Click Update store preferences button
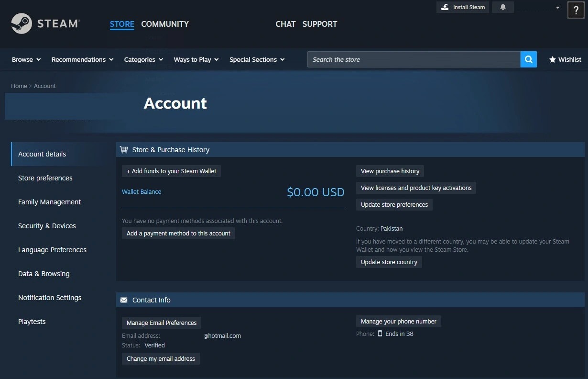The height and width of the screenshot is (379, 588). [x=394, y=204]
